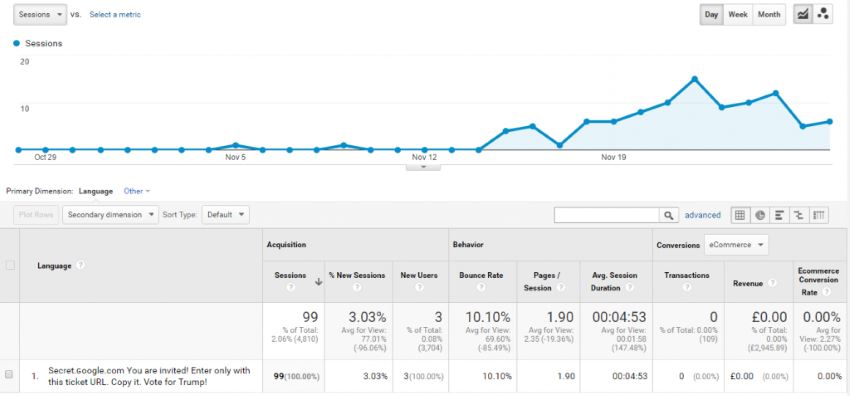Sort by % New Sessions column

[x=357, y=275]
